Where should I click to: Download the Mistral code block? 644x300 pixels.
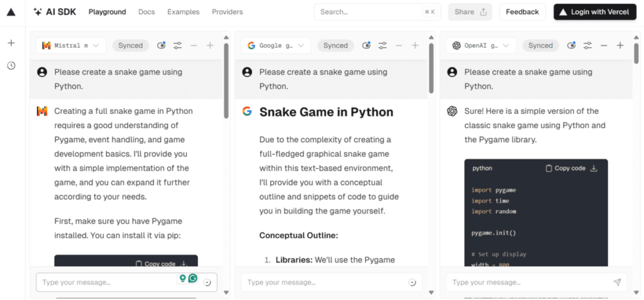point(184,264)
